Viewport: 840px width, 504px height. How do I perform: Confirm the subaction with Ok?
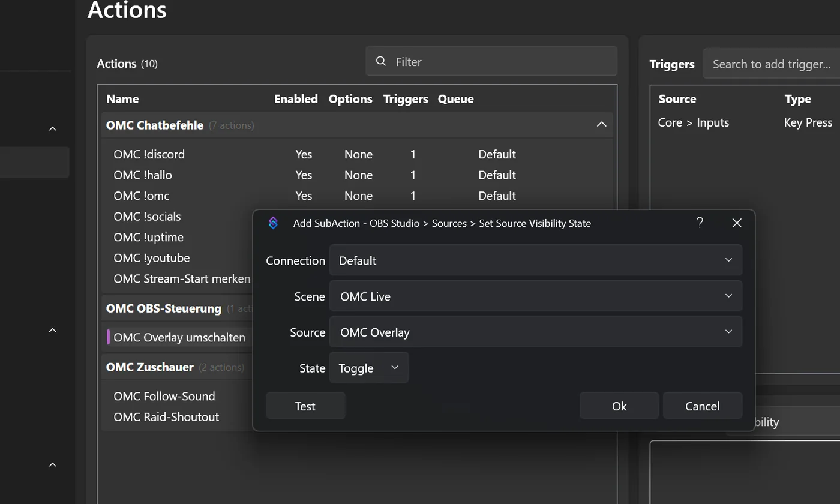619,406
